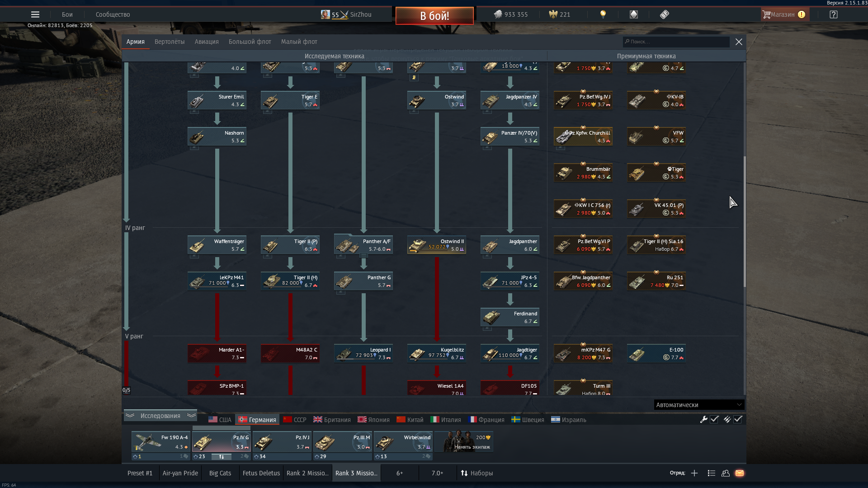
Task: Switch to the Большой флот tab
Action: click(x=250, y=42)
